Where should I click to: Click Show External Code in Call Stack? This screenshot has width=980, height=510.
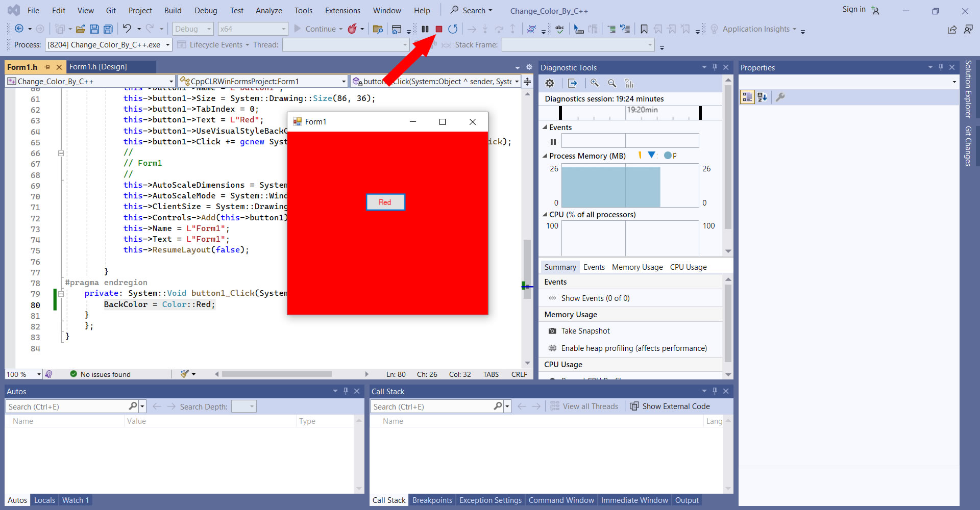pyautogui.click(x=670, y=406)
